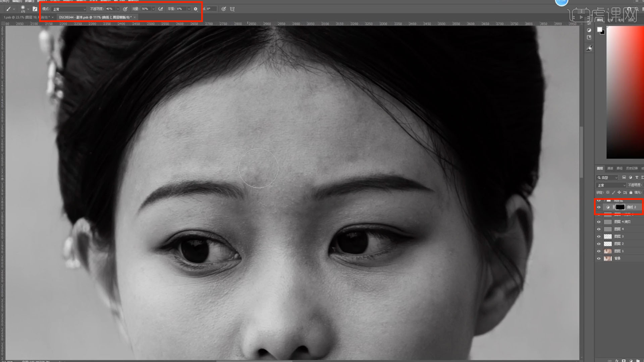Select the 图层 4 拷贝 layer
Screen dimensions: 644x362
click(622, 222)
